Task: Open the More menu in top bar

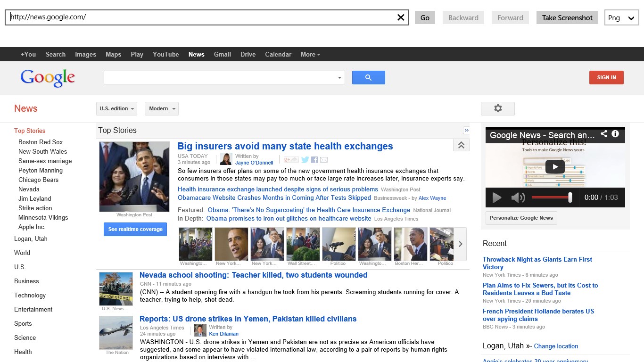Action: (x=310, y=54)
